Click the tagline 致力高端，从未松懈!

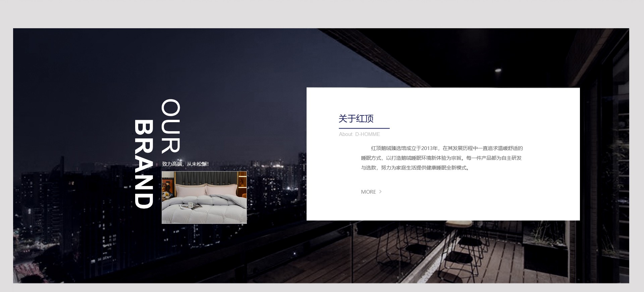(185, 164)
